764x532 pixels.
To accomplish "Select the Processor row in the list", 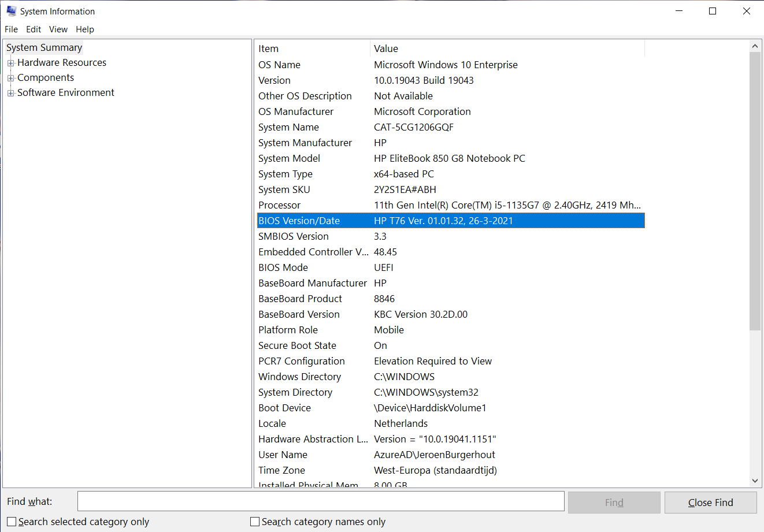I will (405, 205).
